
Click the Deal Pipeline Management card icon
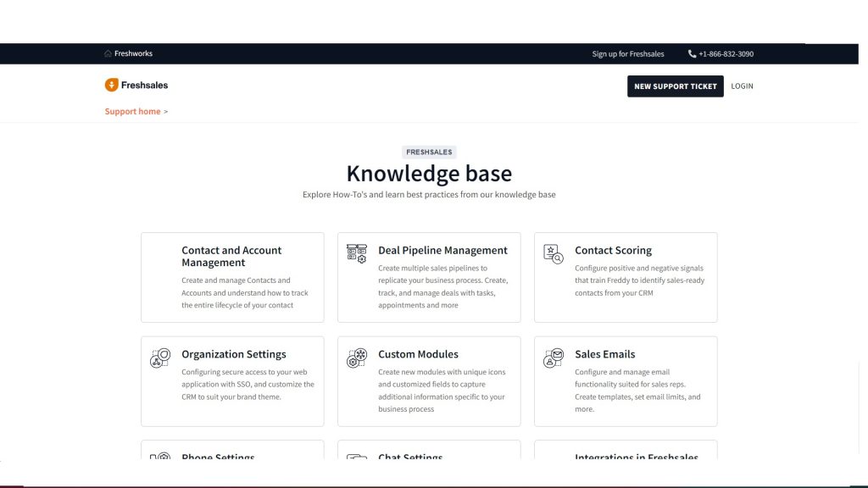(x=357, y=252)
